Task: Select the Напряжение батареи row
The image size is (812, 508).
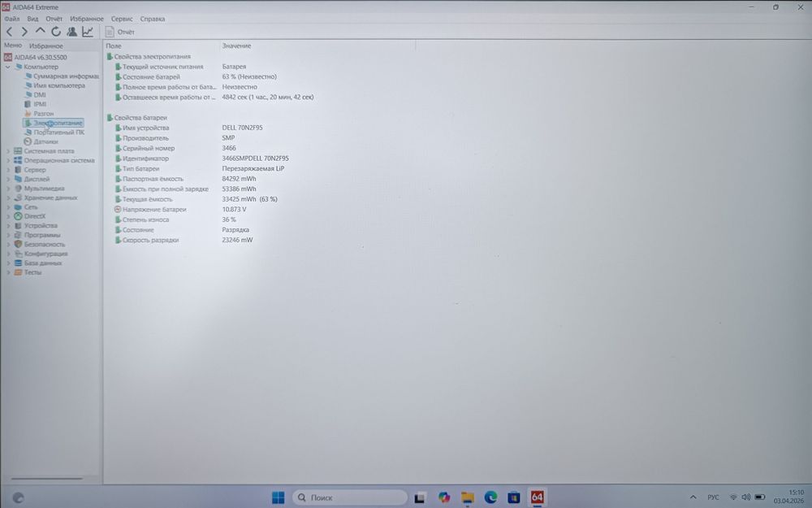Action: coord(259,210)
